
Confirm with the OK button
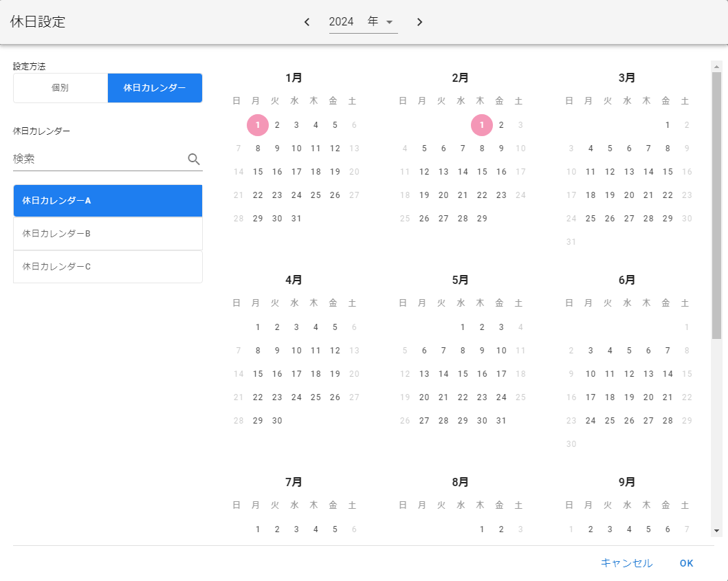click(686, 563)
